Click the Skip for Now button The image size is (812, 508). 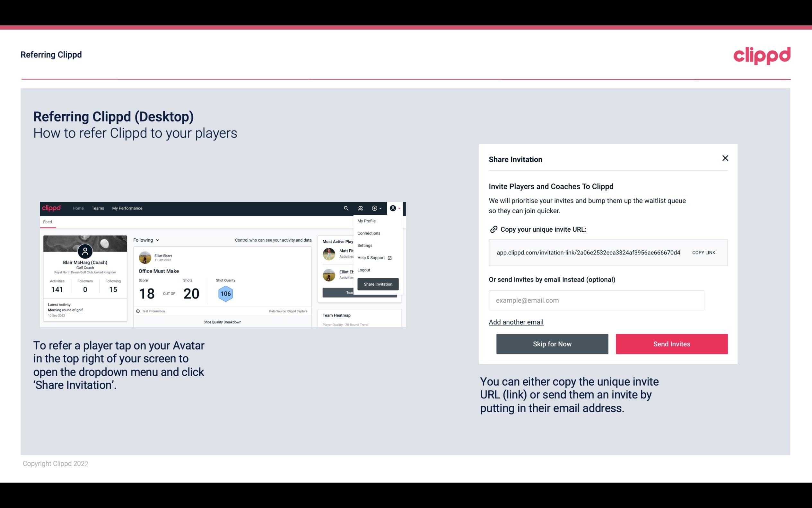tap(552, 343)
